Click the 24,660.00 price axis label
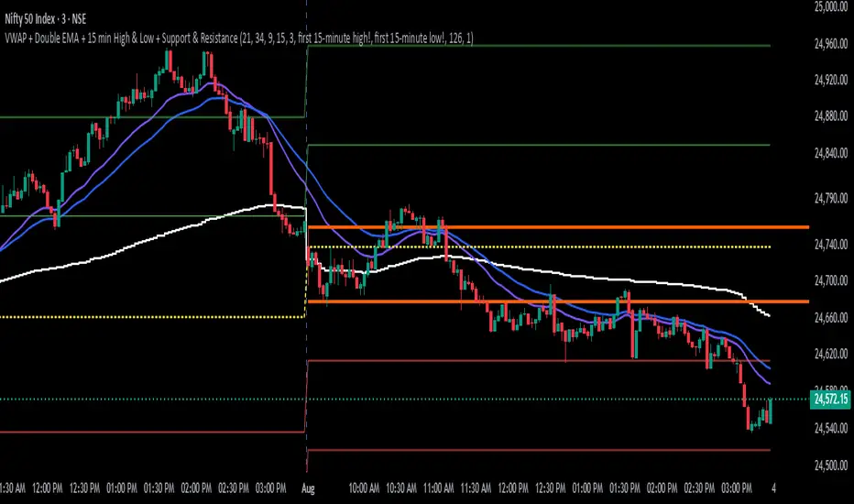This screenshot has height=504, width=854. pyautogui.click(x=830, y=317)
